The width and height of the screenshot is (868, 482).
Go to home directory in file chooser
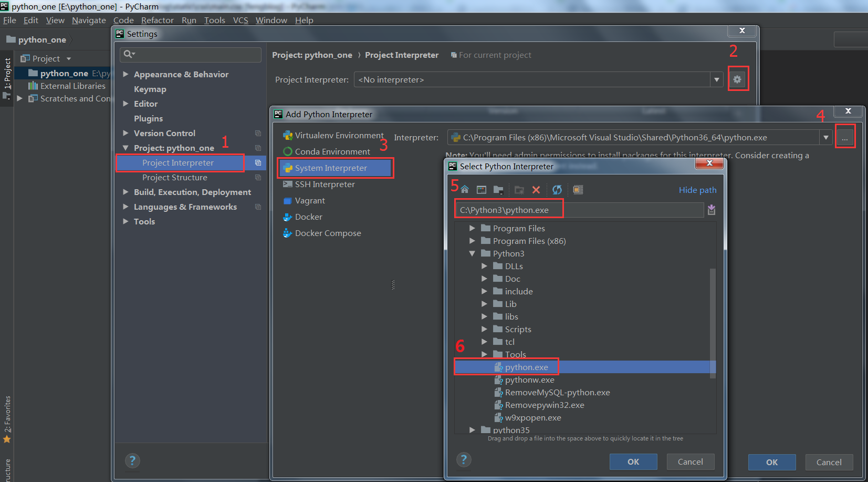click(x=465, y=190)
